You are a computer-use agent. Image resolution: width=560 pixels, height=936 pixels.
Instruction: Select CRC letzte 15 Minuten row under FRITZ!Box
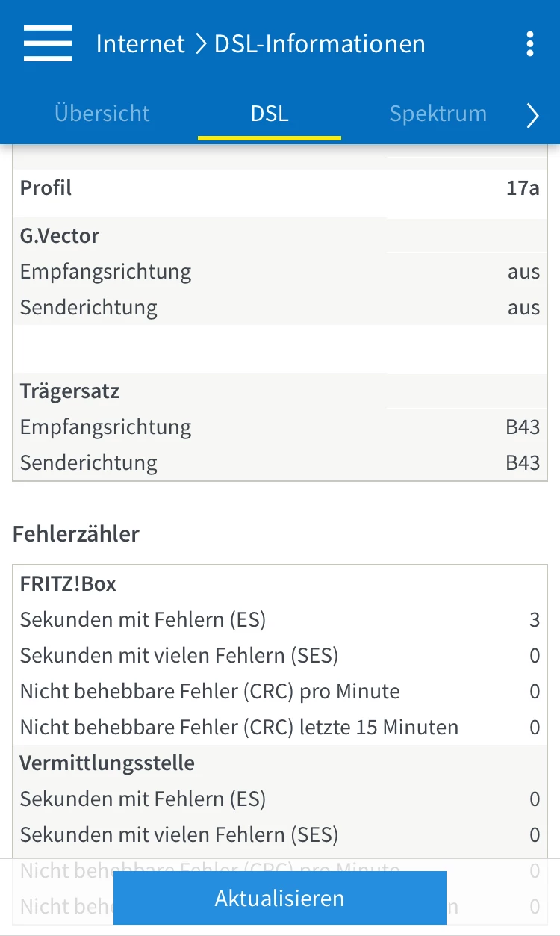pyautogui.click(x=239, y=727)
